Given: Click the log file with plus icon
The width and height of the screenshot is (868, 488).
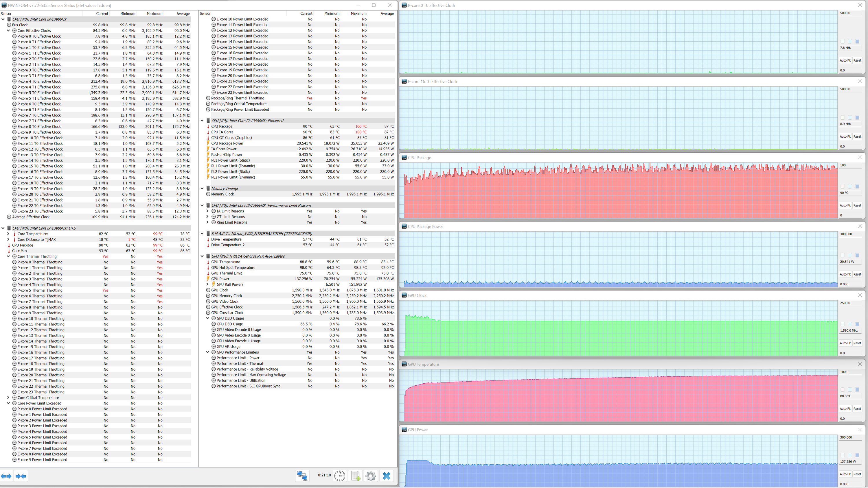Looking at the screenshot, I should tap(355, 476).
